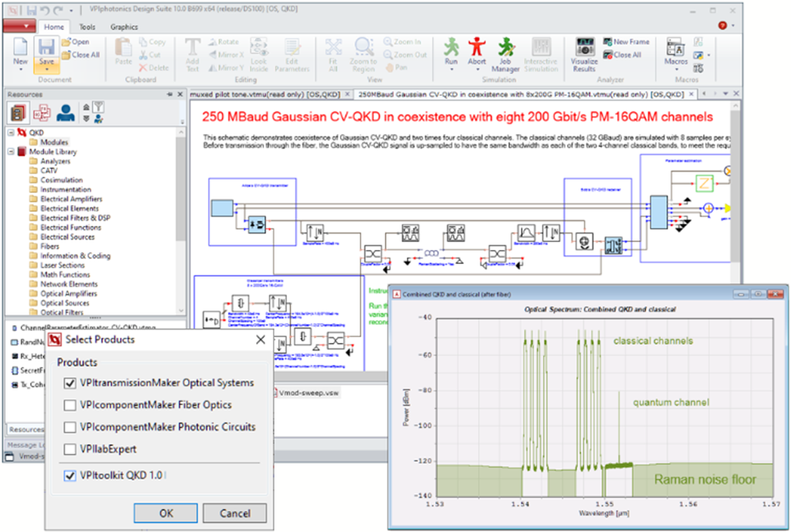Check the VPIcomponentMaker Photonic Circuits checkbox
The width and height of the screenshot is (791, 532).
[70, 427]
